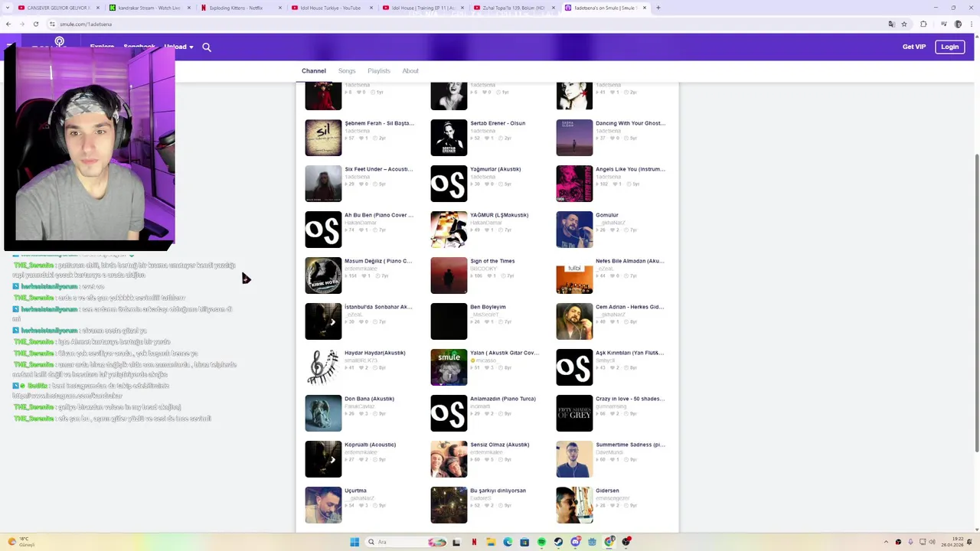Open Angels Like You (Instrumental) title
This screenshot has width=980, height=551.
coord(630,169)
